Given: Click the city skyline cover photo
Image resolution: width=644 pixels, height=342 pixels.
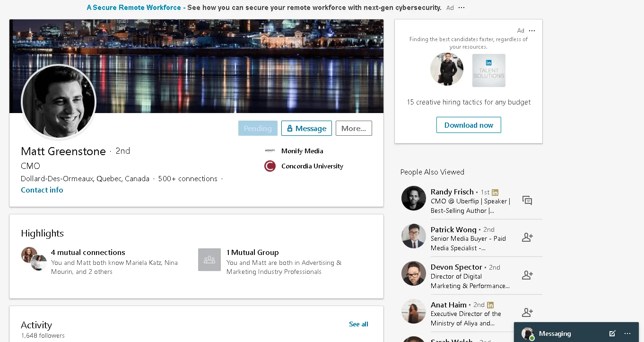Looking at the screenshot, I should (x=196, y=66).
